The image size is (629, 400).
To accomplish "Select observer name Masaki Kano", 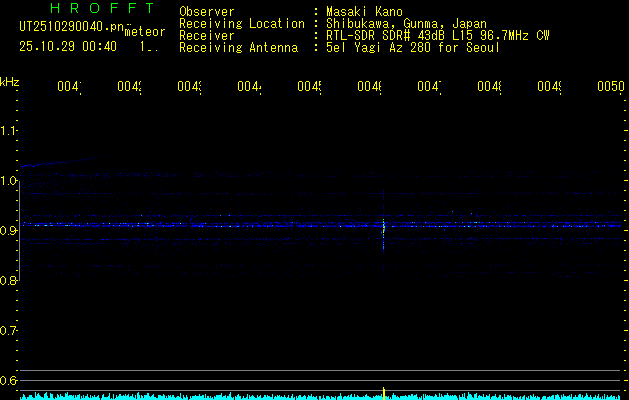I will tap(364, 12).
